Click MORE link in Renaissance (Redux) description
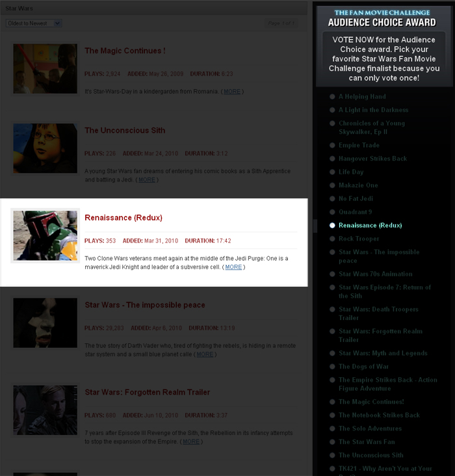 pyautogui.click(x=233, y=267)
